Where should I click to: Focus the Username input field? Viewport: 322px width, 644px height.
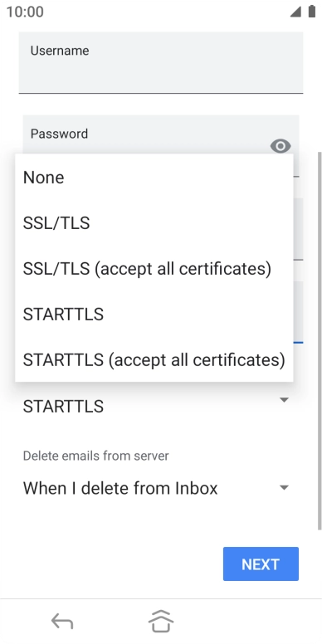161,62
